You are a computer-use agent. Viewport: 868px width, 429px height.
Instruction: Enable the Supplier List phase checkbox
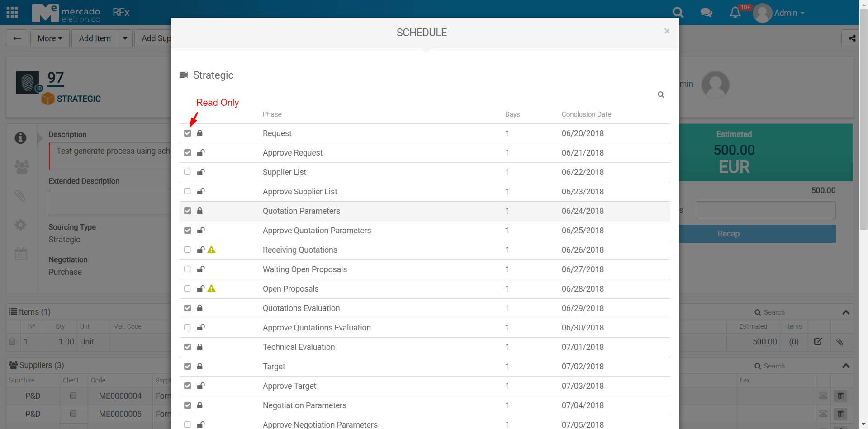[x=187, y=172]
